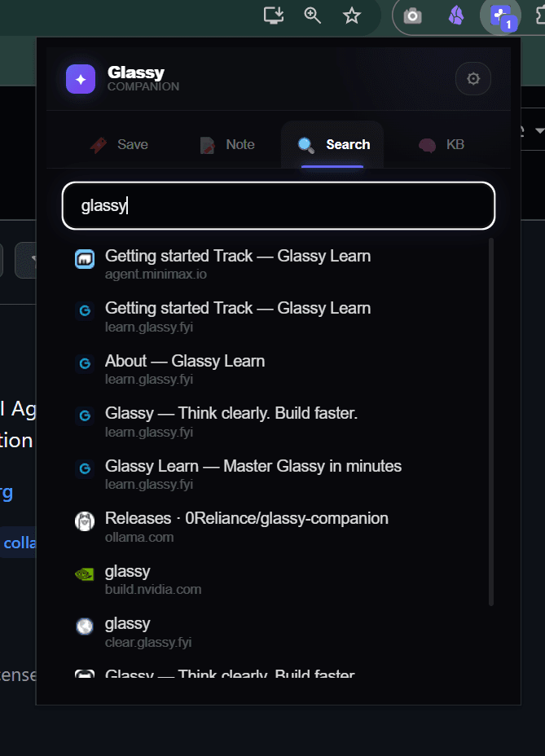The image size is (545, 756).
Task: Click the zoom magnifier icon in address bar
Action: tap(313, 15)
